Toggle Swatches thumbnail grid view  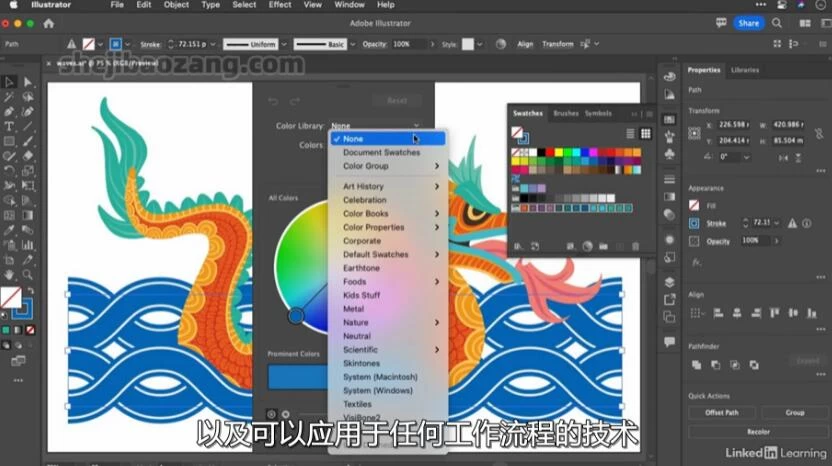tap(646, 133)
